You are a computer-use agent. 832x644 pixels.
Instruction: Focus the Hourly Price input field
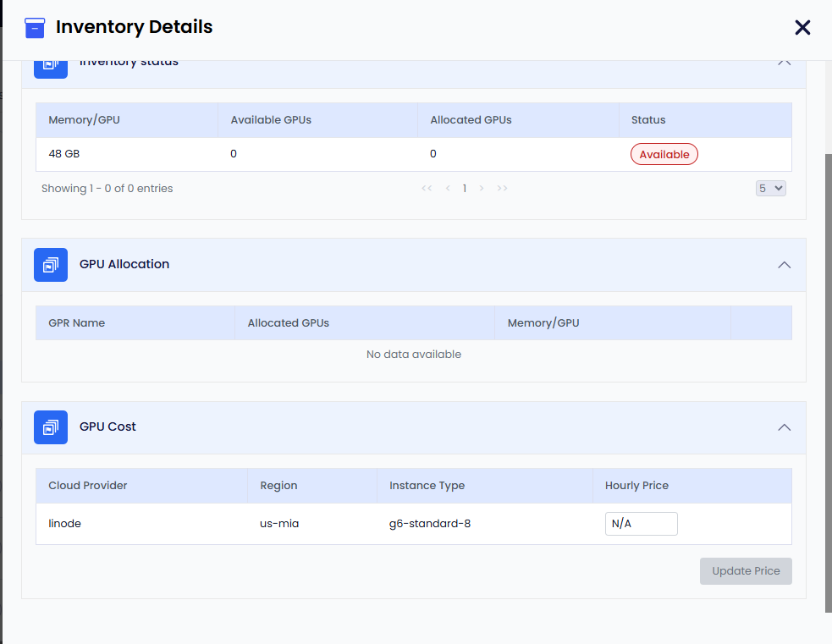pyautogui.click(x=641, y=524)
